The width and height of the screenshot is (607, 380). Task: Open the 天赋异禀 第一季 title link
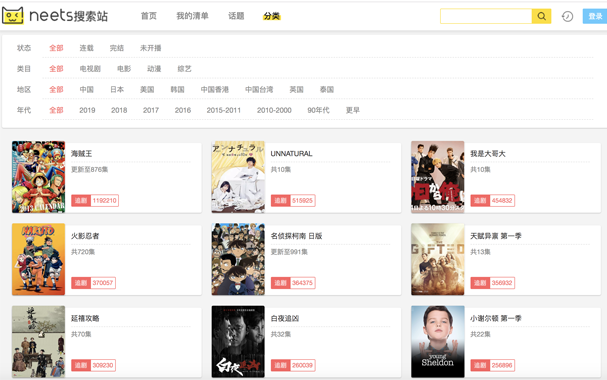tap(496, 236)
